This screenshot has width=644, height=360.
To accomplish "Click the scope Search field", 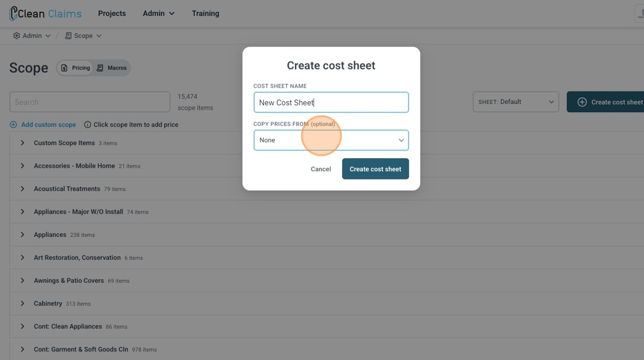I will tap(90, 102).
